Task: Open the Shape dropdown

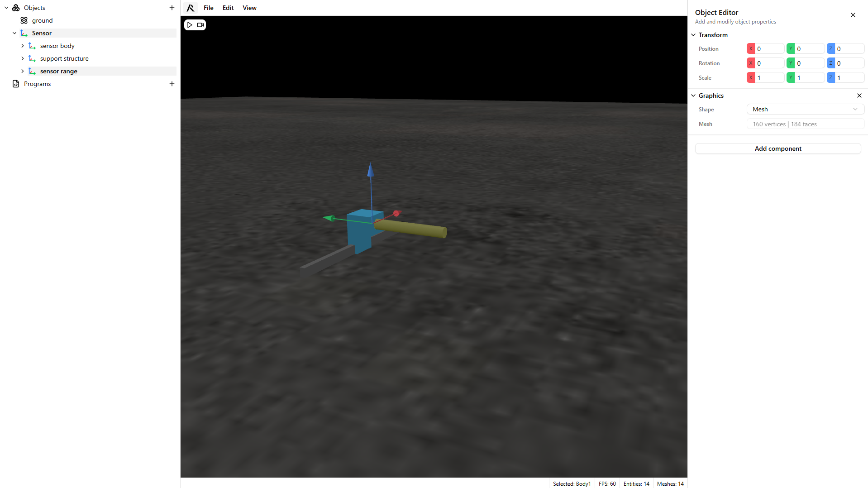Action: [x=805, y=109]
